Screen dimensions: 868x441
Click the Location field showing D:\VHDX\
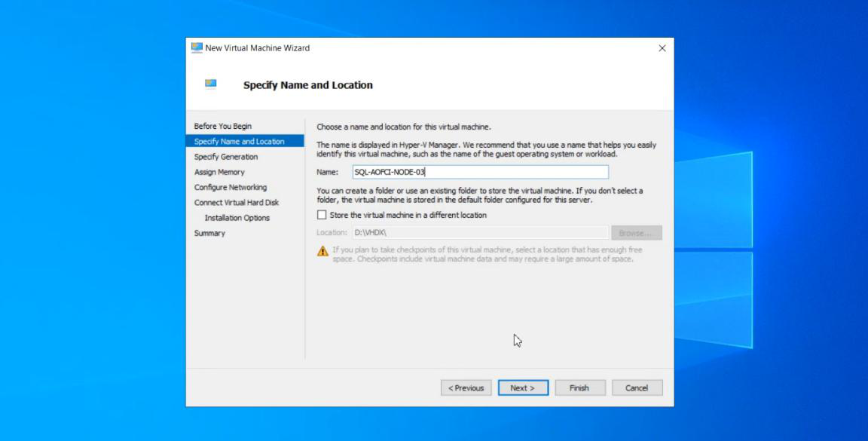(x=481, y=233)
